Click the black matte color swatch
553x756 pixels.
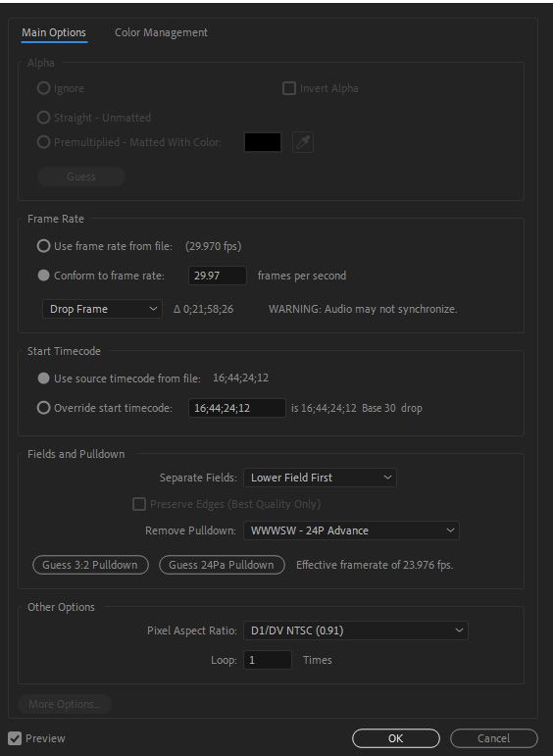click(263, 142)
